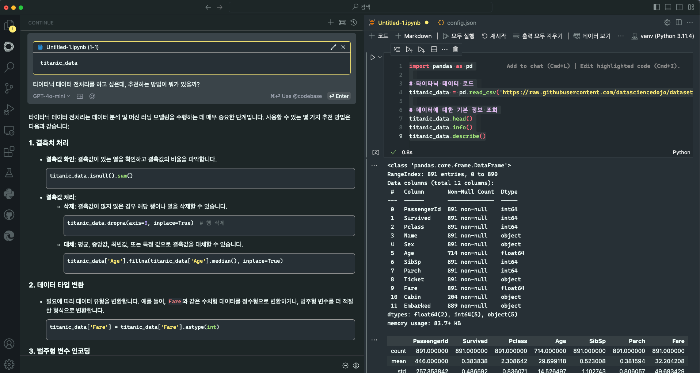Open the Source Control view
The width and height of the screenshot is (700, 373).
coord(9,88)
